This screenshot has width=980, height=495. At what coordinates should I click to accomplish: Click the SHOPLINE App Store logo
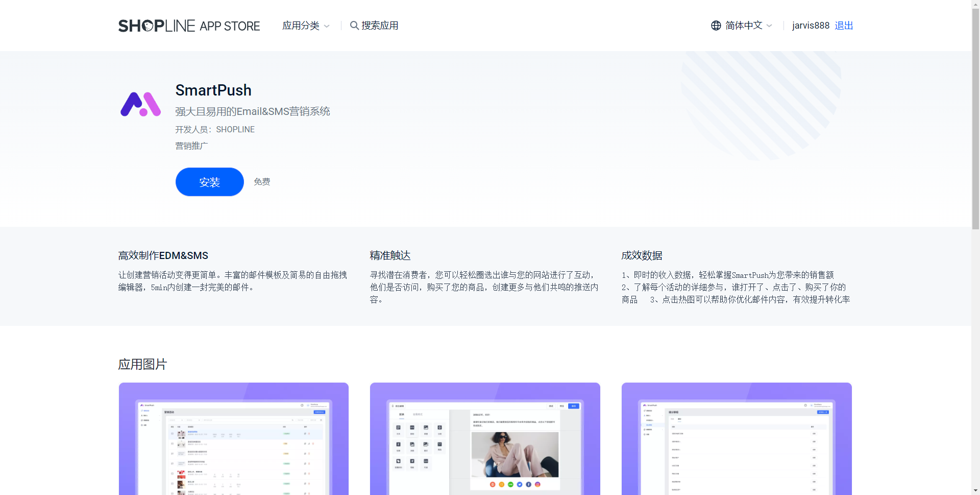pos(189,26)
